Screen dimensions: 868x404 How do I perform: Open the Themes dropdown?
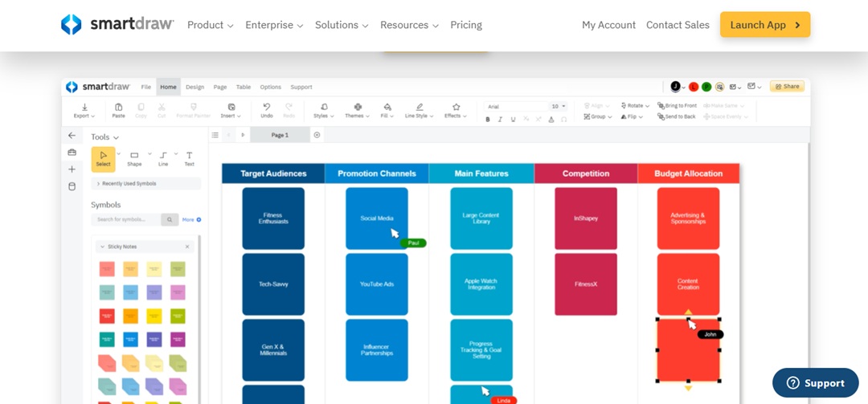pos(357,111)
